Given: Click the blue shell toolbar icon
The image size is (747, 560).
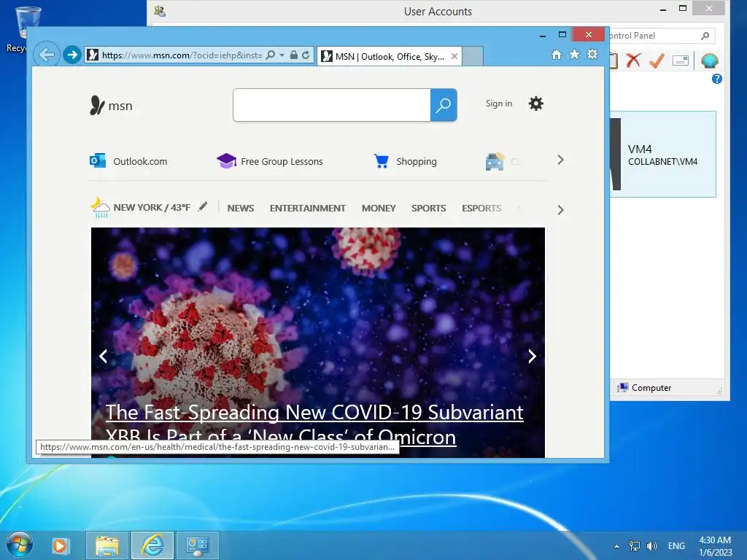Looking at the screenshot, I should coord(709,61).
